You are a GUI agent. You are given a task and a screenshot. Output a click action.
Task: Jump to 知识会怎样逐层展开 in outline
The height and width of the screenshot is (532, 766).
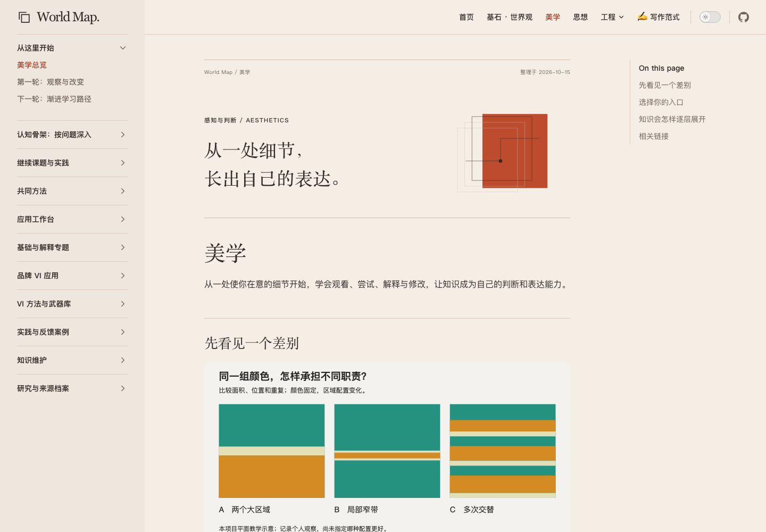pyautogui.click(x=672, y=119)
